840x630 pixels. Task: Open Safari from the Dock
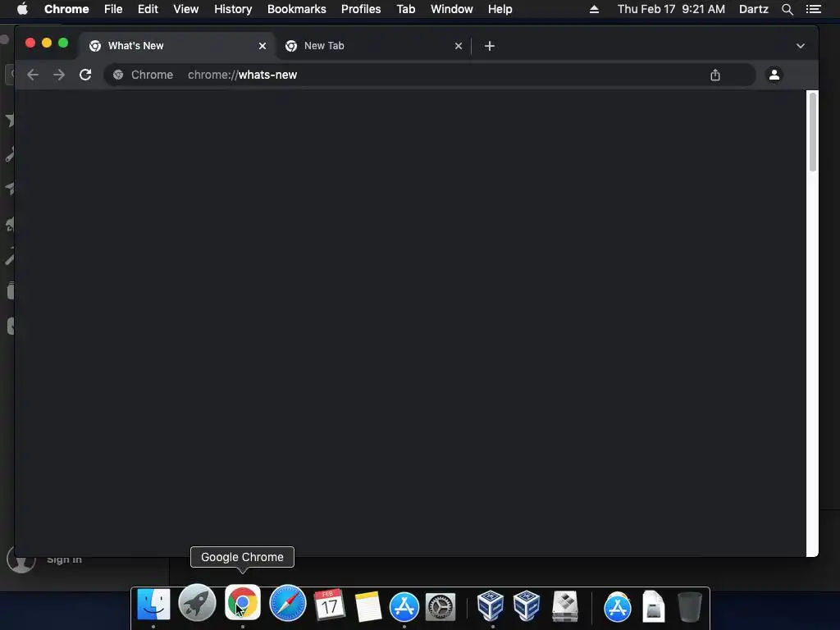288,603
